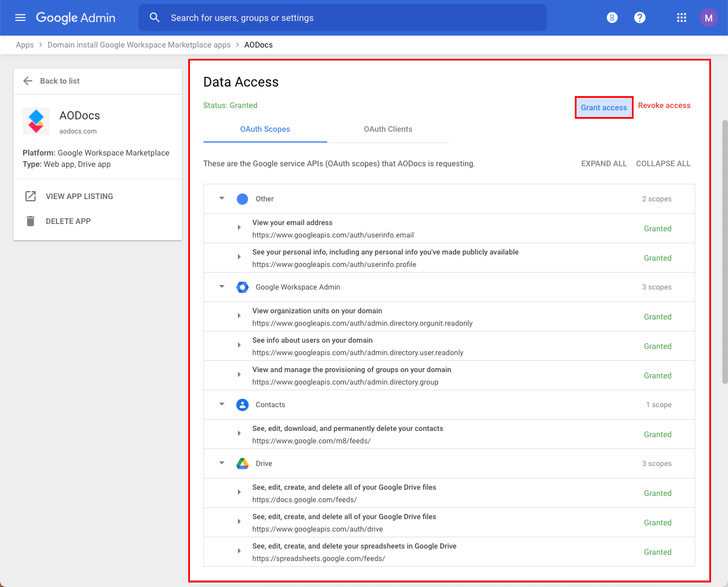The image size is (728, 587).
Task: Open the main hamburger menu
Action: pyautogui.click(x=20, y=18)
